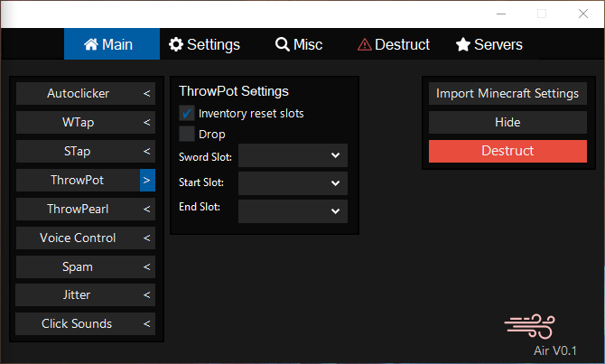Click the ThrowPot module button
Screen dimensions: 605x364
[x=78, y=181]
